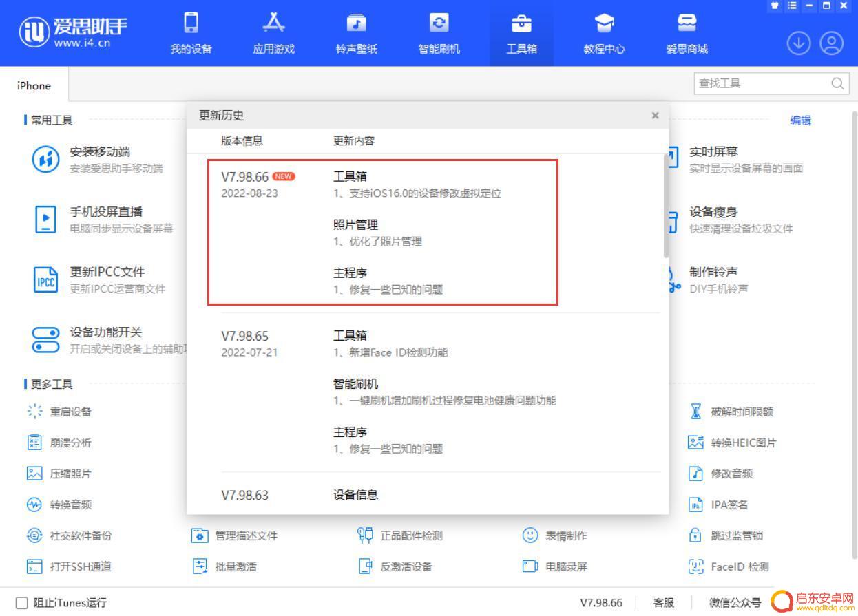Open 铃声壁纸 tab

click(x=357, y=33)
